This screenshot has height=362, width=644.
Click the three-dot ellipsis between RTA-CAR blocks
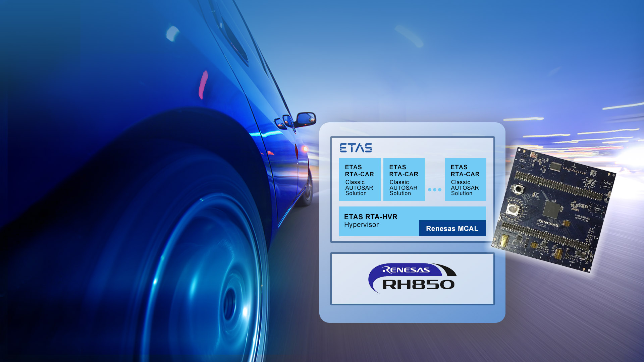[435, 190]
